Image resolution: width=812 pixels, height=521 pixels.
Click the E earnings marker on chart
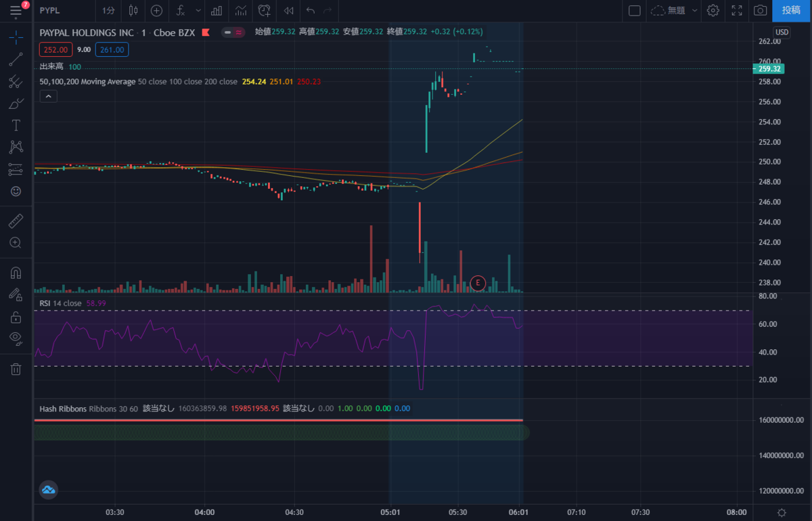tap(478, 283)
